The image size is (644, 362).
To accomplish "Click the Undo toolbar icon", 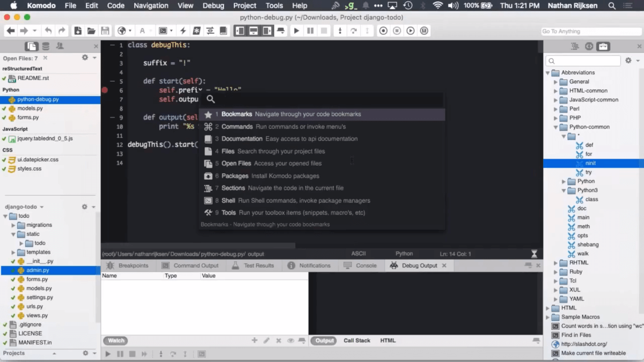I will tap(48, 31).
